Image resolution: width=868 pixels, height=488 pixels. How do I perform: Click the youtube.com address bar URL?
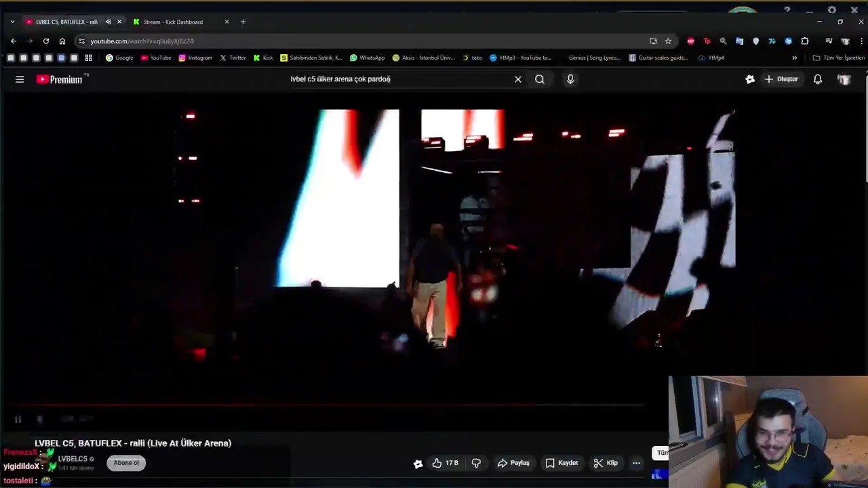coord(142,41)
